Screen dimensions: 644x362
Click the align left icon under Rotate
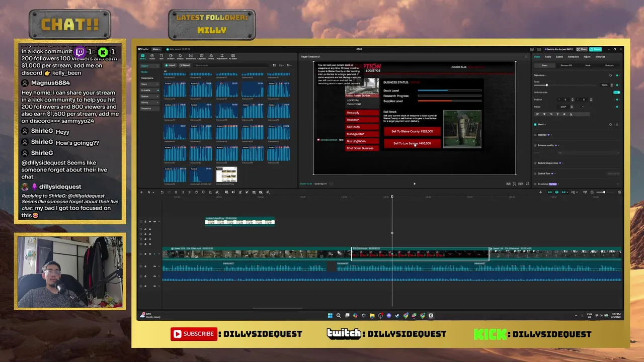click(537, 114)
